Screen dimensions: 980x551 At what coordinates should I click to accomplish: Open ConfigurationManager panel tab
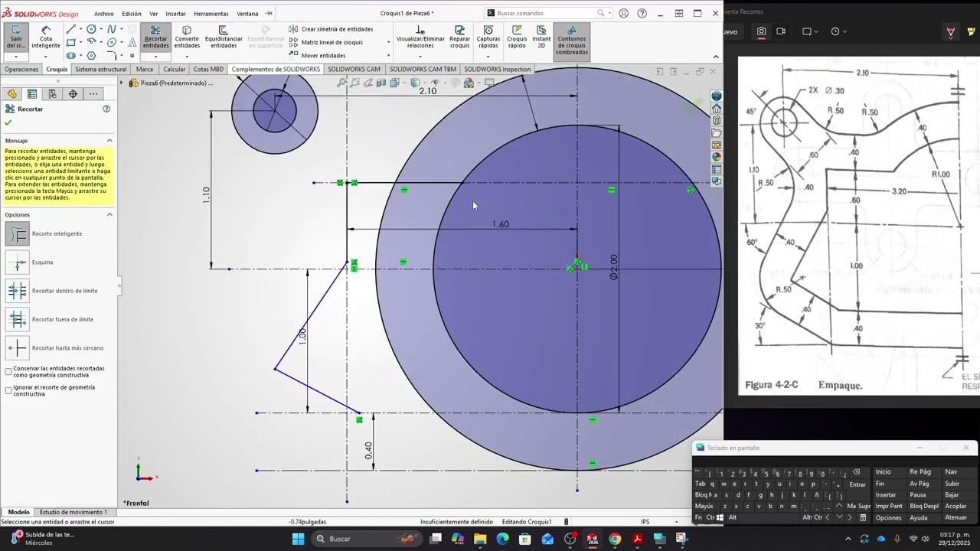click(52, 94)
